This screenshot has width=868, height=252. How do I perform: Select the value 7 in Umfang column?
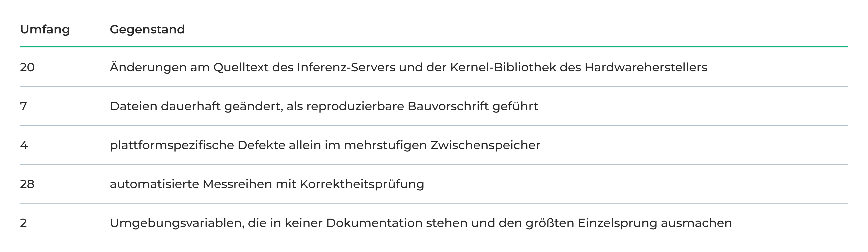coord(24,106)
